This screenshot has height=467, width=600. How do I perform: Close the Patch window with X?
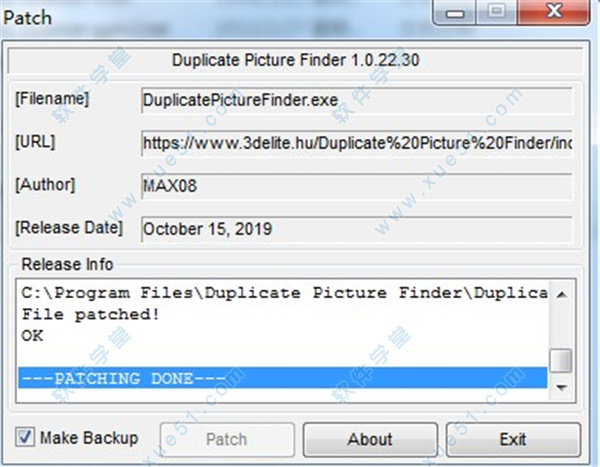tap(554, 11)
